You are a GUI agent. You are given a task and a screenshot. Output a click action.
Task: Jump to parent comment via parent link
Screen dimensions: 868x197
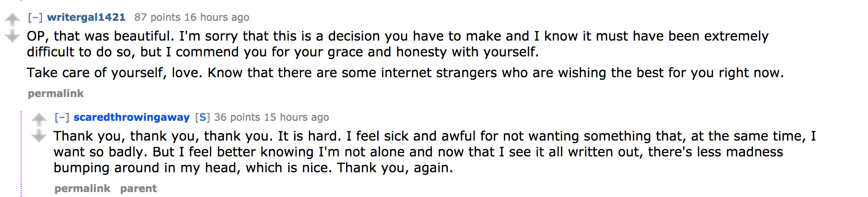tap(138, 189)
